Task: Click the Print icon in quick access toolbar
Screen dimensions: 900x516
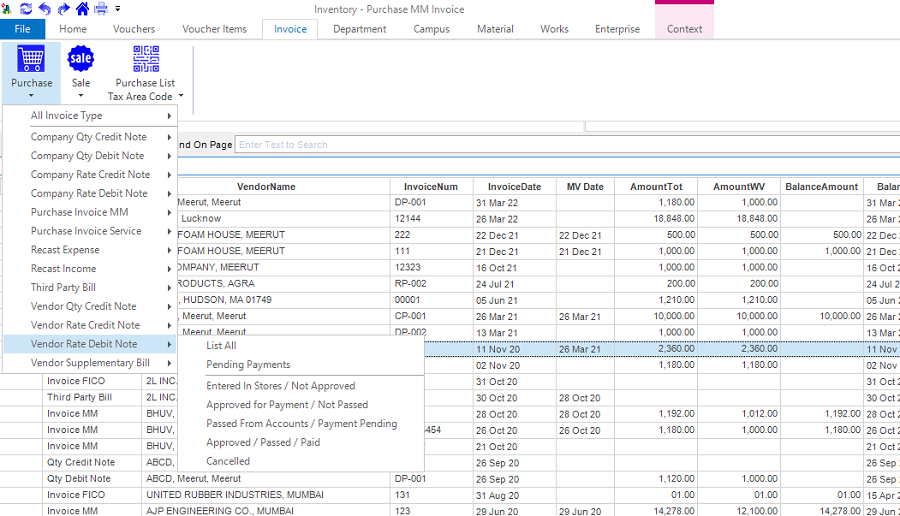Action: [100, 9]
